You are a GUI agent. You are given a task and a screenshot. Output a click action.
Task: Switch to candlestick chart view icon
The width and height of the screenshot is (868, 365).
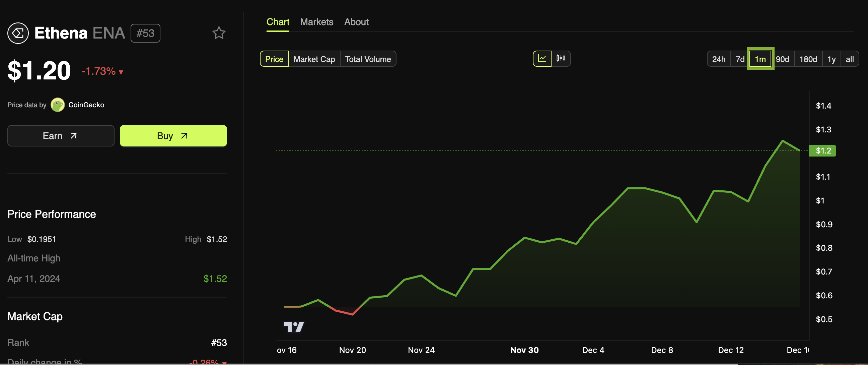561,59
